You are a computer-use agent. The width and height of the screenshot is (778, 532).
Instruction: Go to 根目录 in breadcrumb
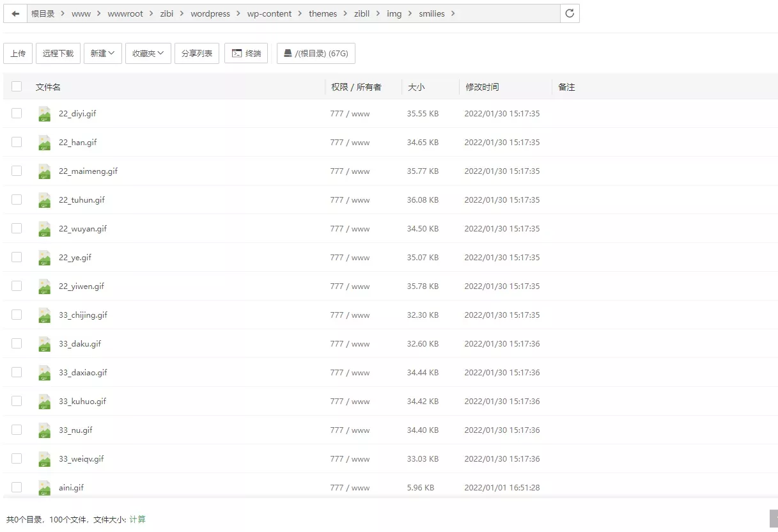(43, 13)
